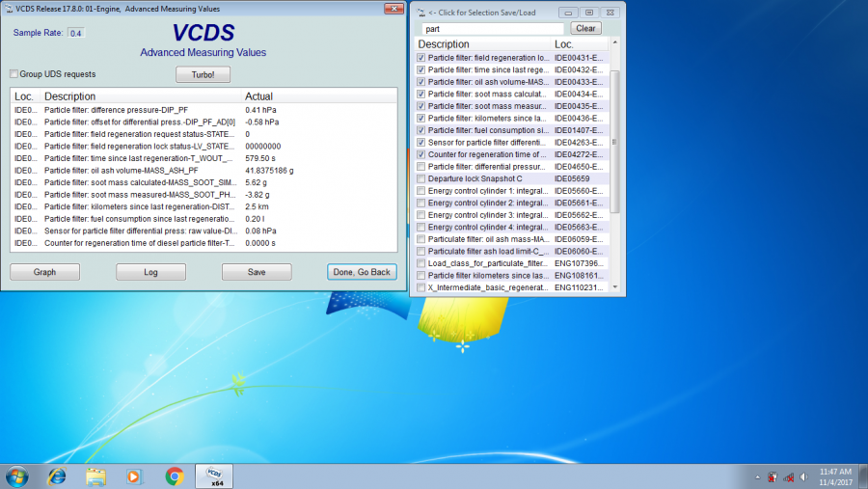Check Departure lock Snapshot C

click(420, 178)
